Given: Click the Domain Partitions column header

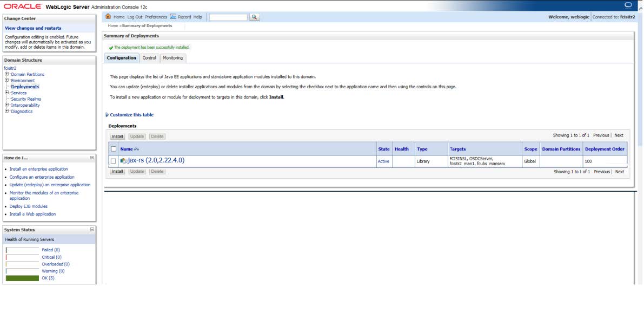Looking at the screenshot, I should point(561,149).
